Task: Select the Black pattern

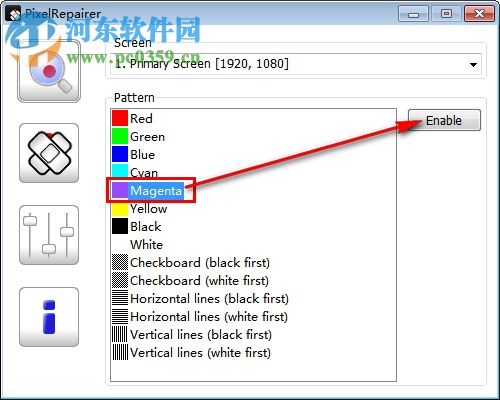Action: 137,226
